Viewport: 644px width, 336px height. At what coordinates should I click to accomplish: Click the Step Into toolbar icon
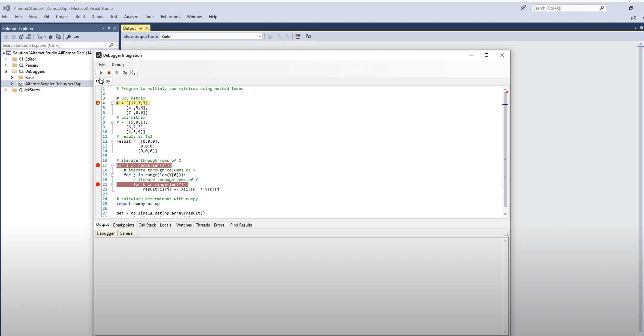[x=125, y=73]
